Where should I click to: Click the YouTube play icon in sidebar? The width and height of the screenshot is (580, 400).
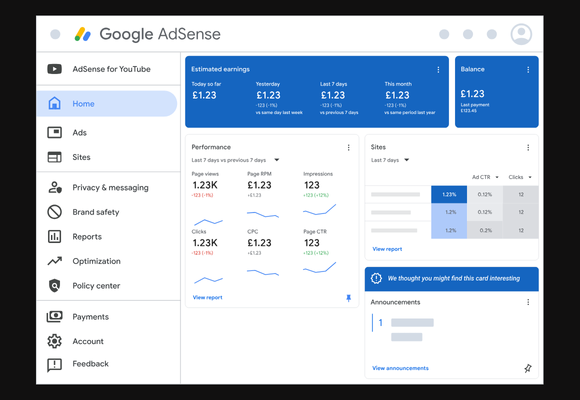pos(54,69)
